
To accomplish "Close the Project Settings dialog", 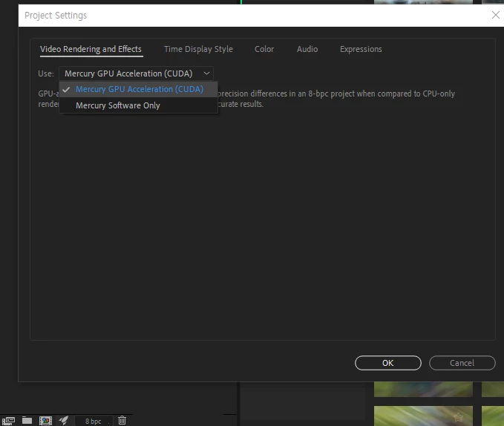I will tap(495, 15).
